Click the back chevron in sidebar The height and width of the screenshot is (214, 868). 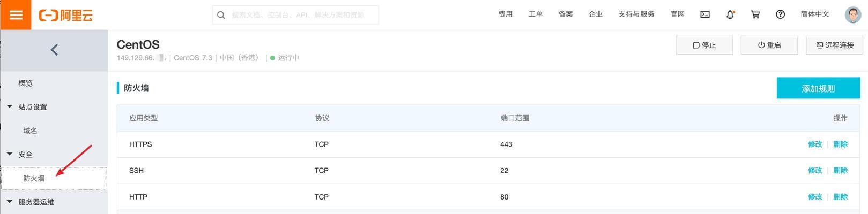tap(54, 50)
